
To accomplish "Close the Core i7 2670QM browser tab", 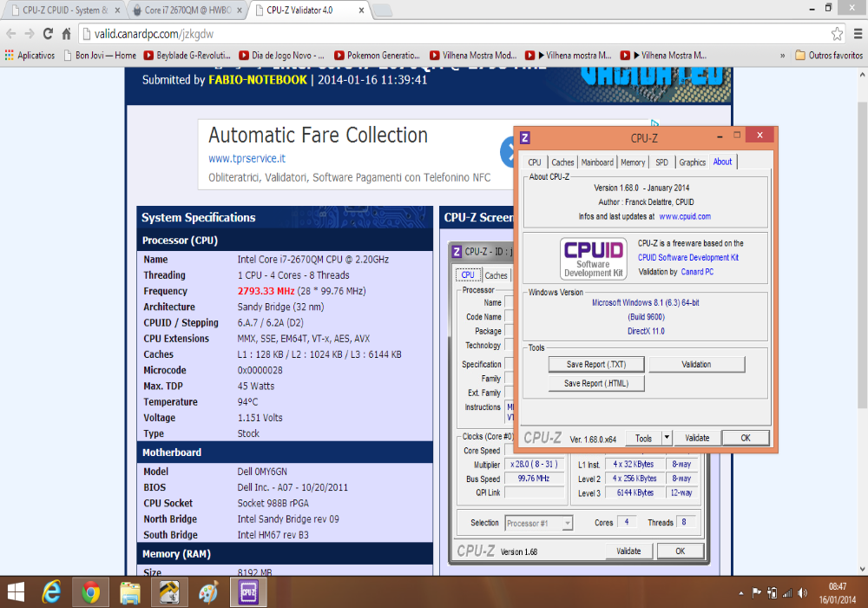I will coord(240,10).
